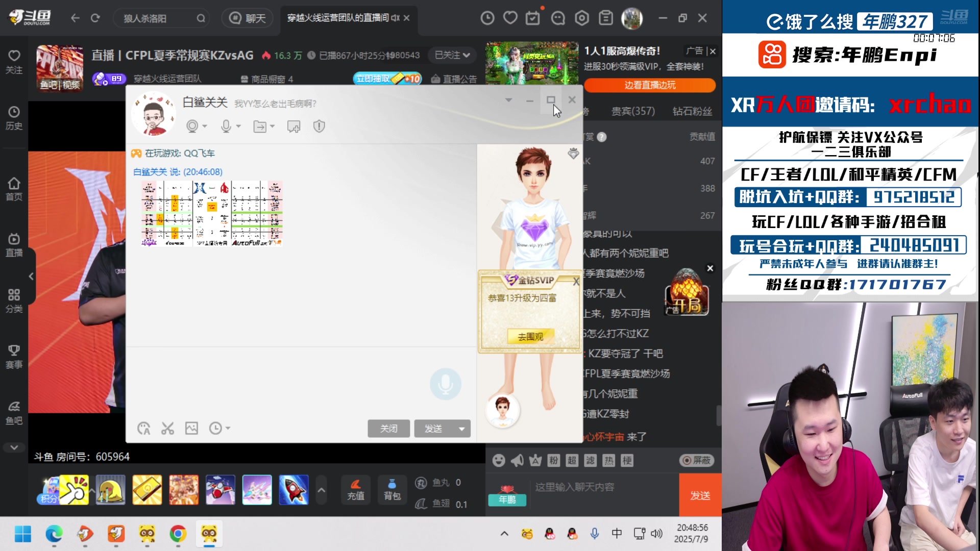Start voice call microphone icon in YY chat

coord(226,126)
